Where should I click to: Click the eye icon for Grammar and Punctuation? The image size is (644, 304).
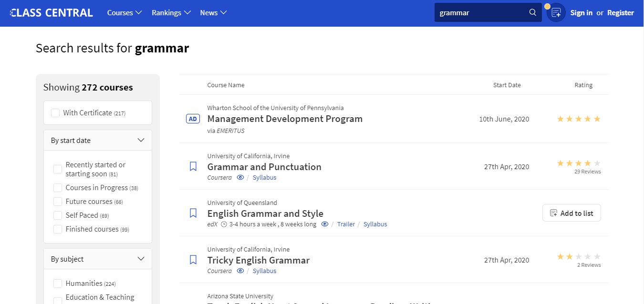pyautogui.click(x=240, y=177)
